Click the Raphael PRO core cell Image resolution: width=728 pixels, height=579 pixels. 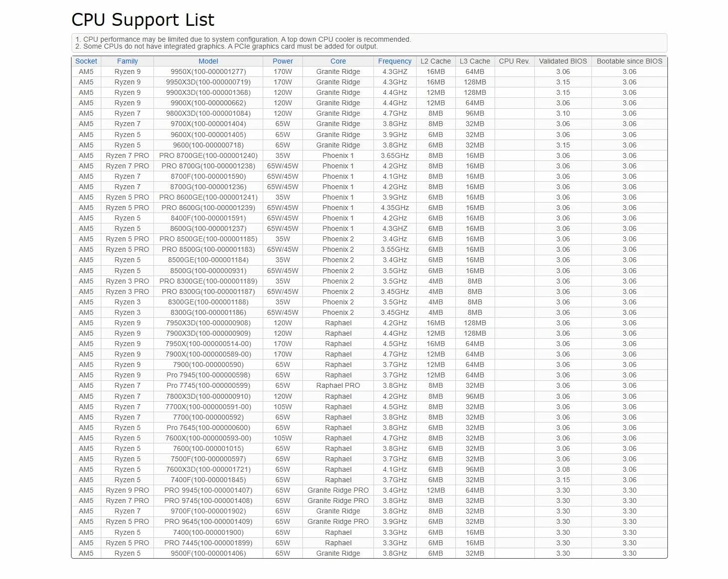[x=338, y=385]
